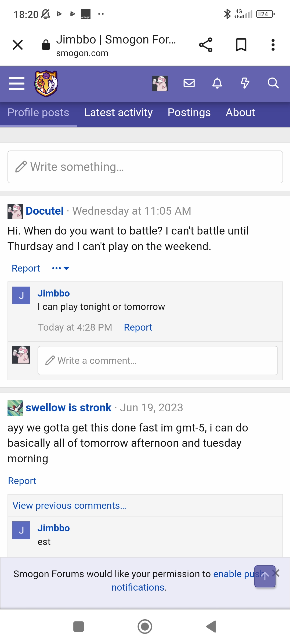Expand the more options dropdown under Docutel's post
This screenshot has height=644, width=290.
61,268
